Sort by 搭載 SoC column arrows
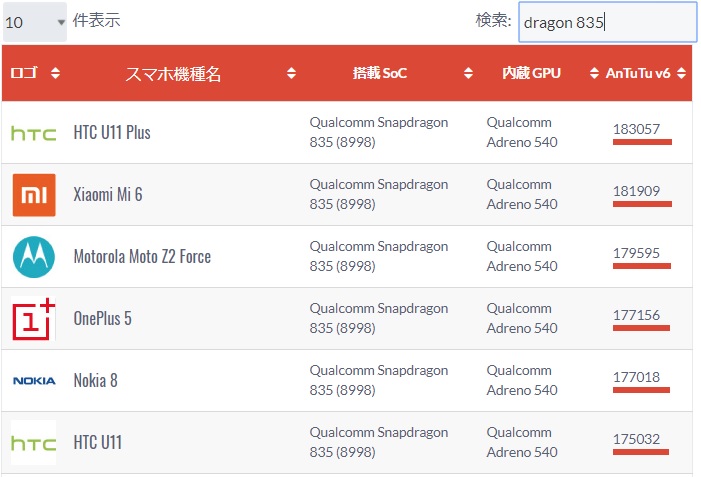Screen dimensions: 701x477 (x=468, y=73)
